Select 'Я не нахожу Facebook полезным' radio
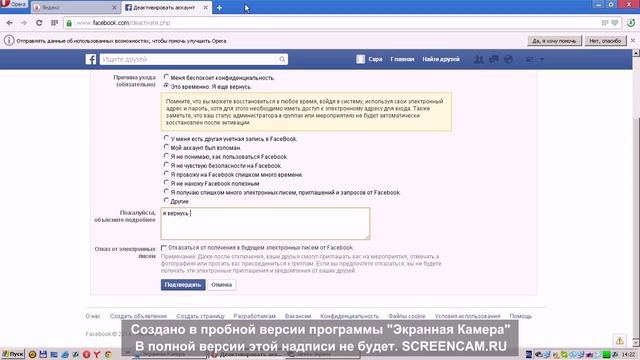 pos(166,183)
